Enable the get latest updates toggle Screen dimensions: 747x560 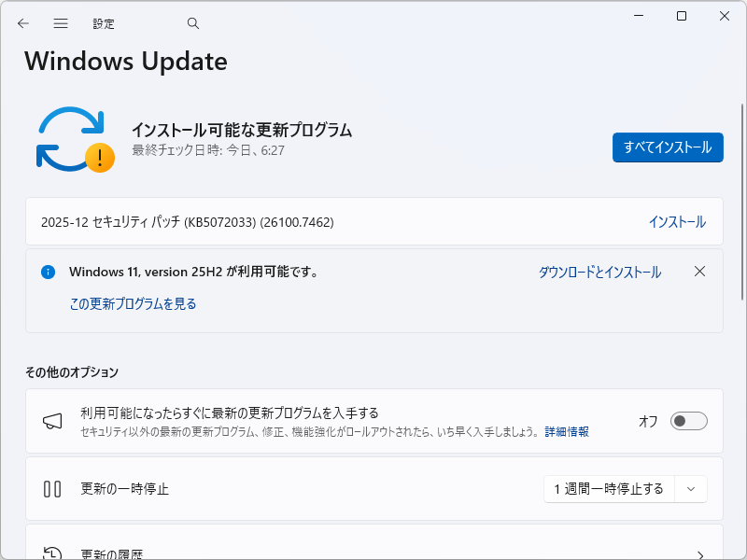click(x=688, y=421)
